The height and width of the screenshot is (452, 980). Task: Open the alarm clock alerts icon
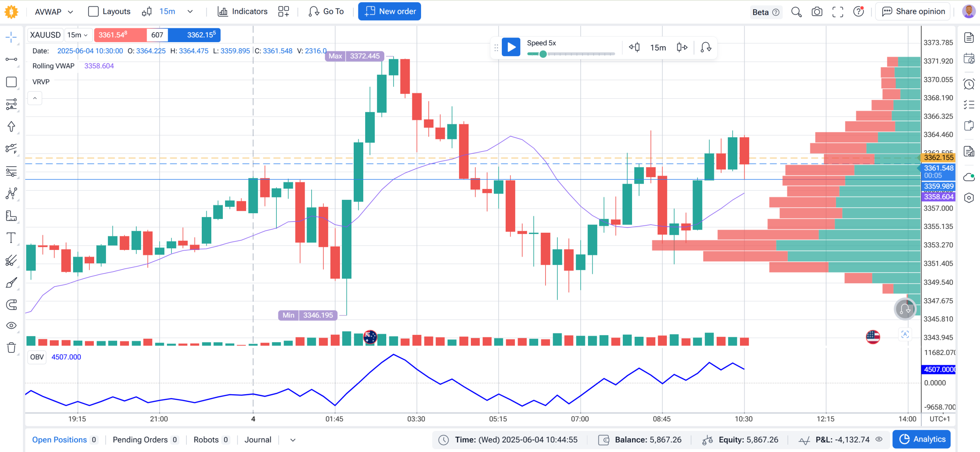[969, 83]
